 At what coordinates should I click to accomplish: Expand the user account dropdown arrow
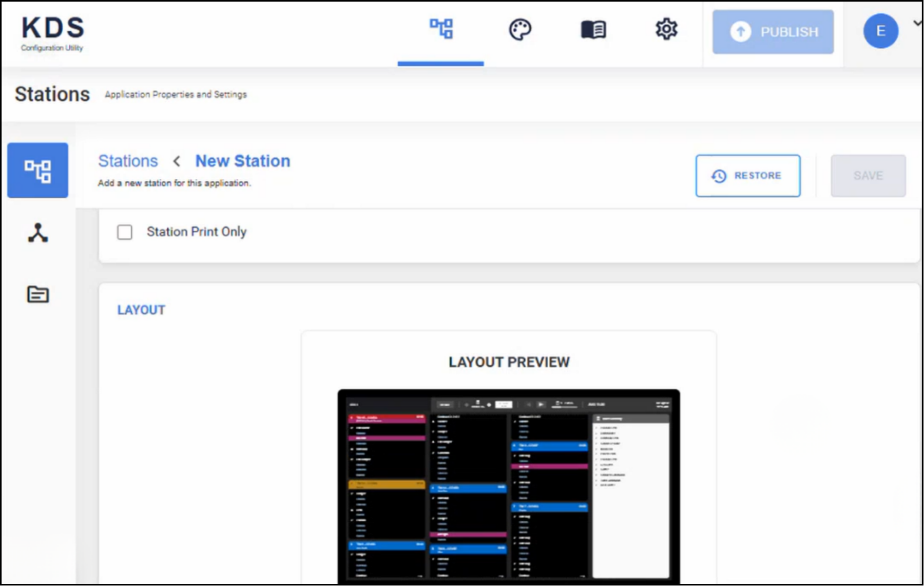tap(917, 23)
